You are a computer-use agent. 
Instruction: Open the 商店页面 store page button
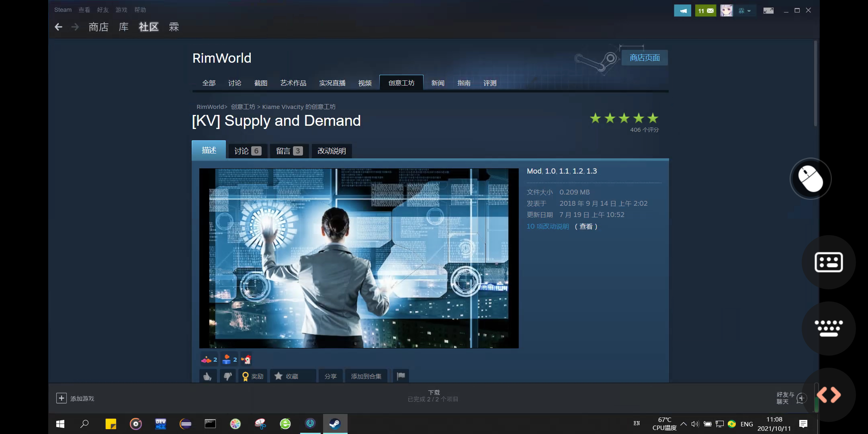(645, 58)
